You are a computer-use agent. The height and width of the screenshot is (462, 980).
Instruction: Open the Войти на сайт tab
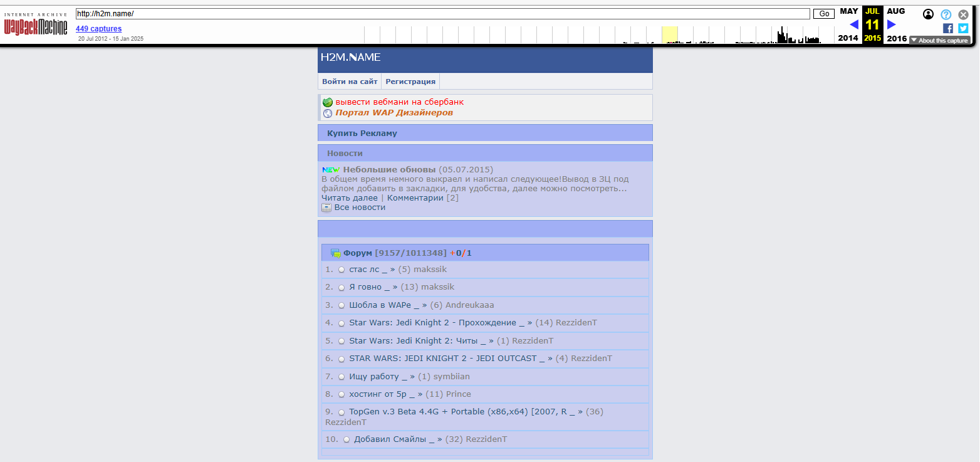[x=350, y=81]
